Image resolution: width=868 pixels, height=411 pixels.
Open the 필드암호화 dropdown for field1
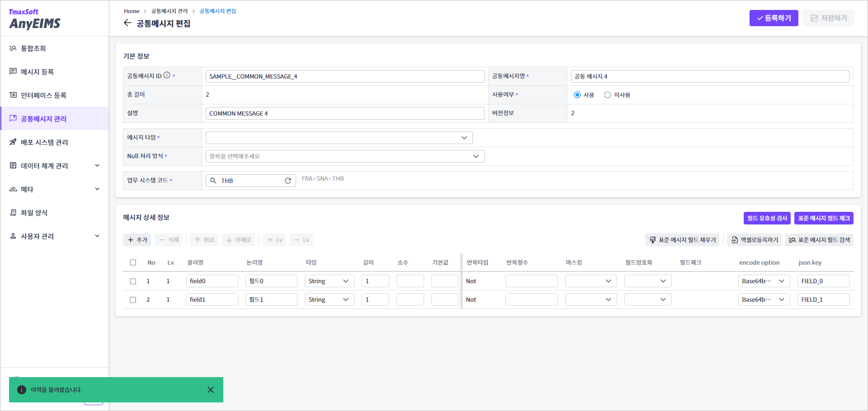tap(648, 299)
